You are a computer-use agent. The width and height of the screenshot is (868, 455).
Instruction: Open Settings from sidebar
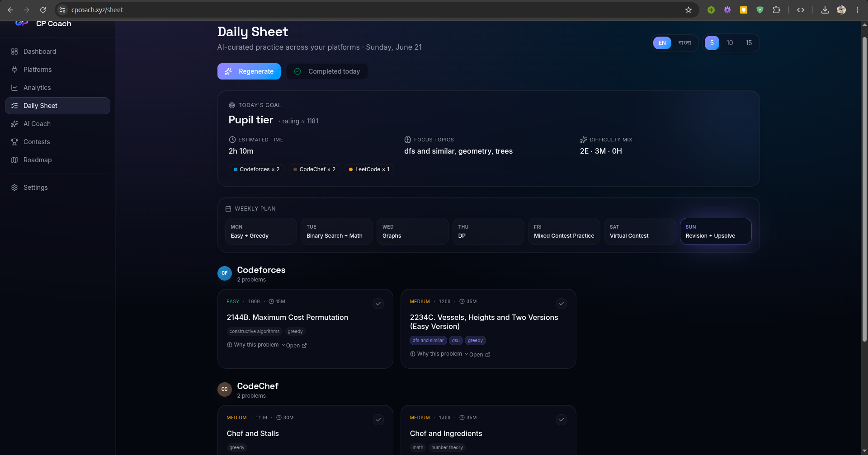point(57,188)
